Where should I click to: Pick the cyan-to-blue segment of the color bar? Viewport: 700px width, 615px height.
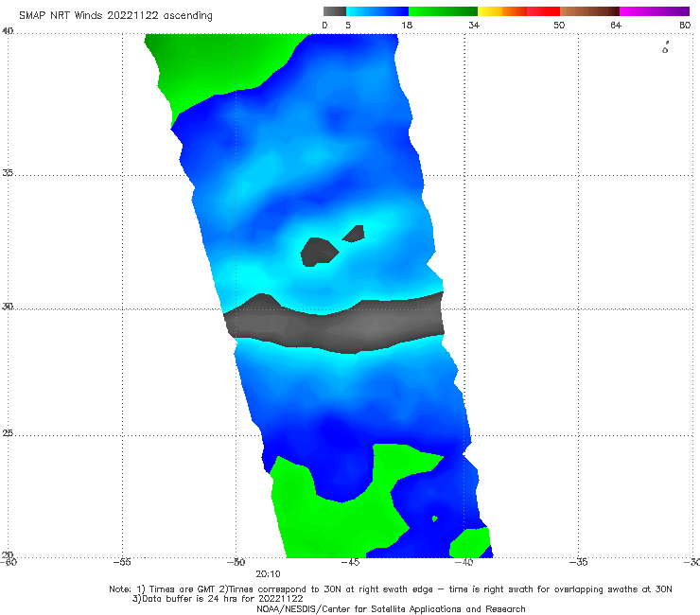377,11
